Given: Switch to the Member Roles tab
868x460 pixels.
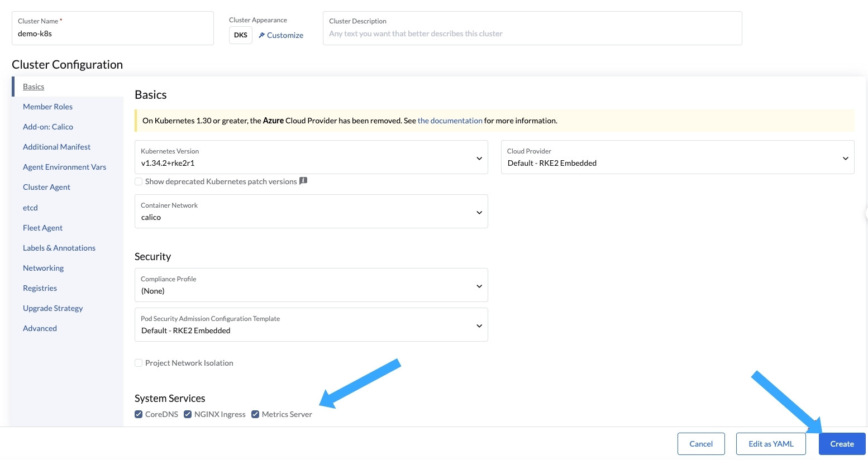Looking at the screenshot, I should click(x=47, y=107).
